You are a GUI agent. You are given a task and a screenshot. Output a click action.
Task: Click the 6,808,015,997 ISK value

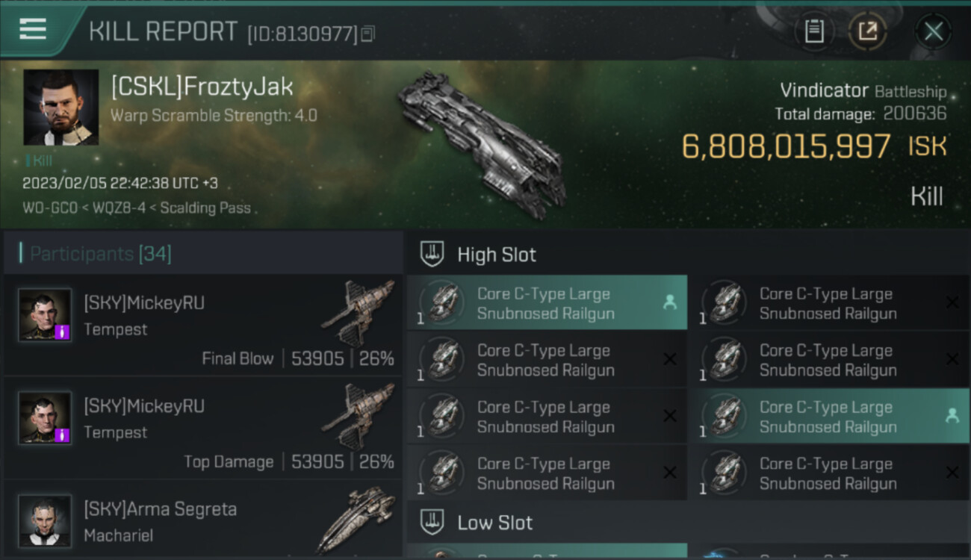tap(786, 146)
